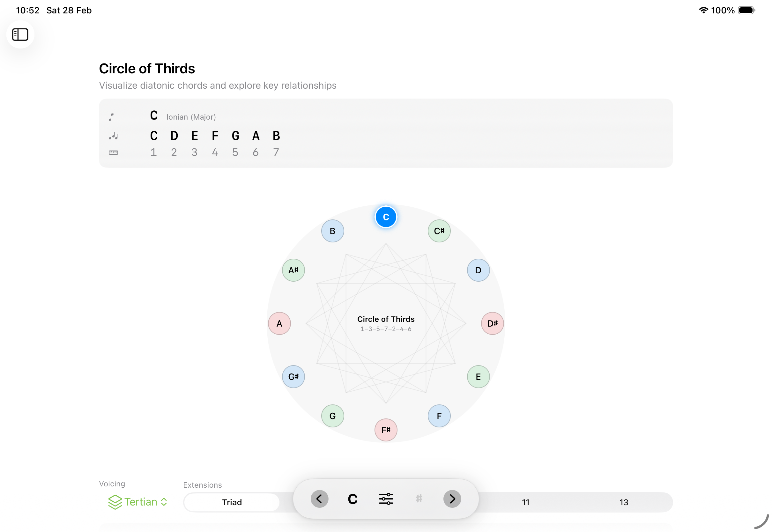Enable the 11 extension

click(525, 502)
